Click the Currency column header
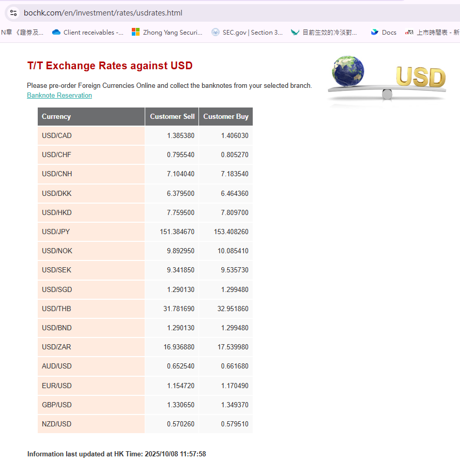The height and width of the screenshot is (476, 460). click(56, 117)
